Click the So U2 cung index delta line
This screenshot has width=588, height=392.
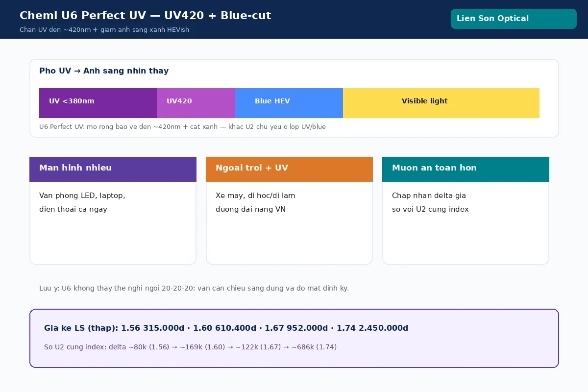(190, 347)
